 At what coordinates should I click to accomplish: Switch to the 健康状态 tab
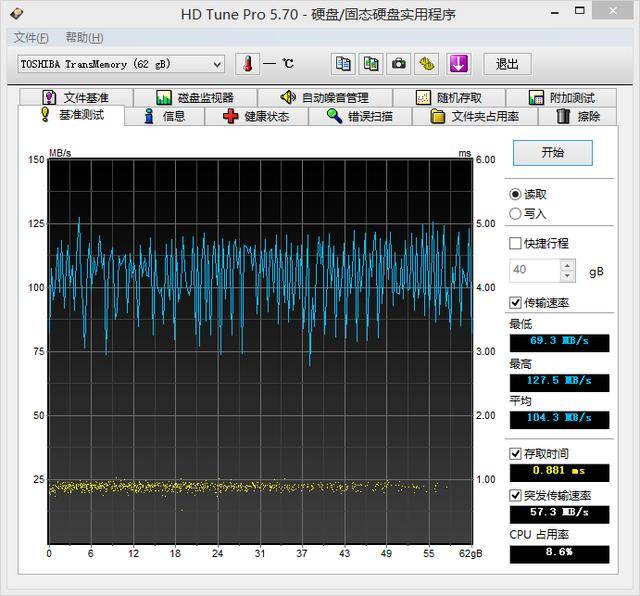point(256,116)
